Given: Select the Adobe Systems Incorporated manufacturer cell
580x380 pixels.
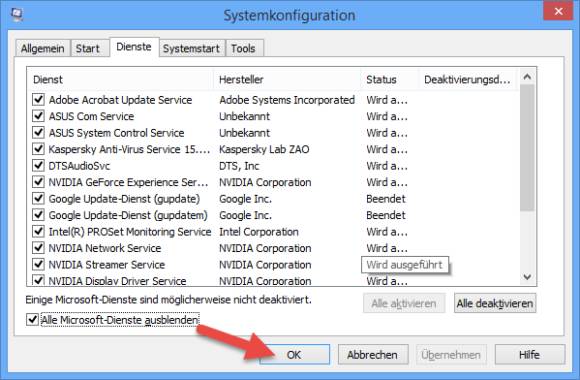Looking at the screenshot, I should coord(287,100).
